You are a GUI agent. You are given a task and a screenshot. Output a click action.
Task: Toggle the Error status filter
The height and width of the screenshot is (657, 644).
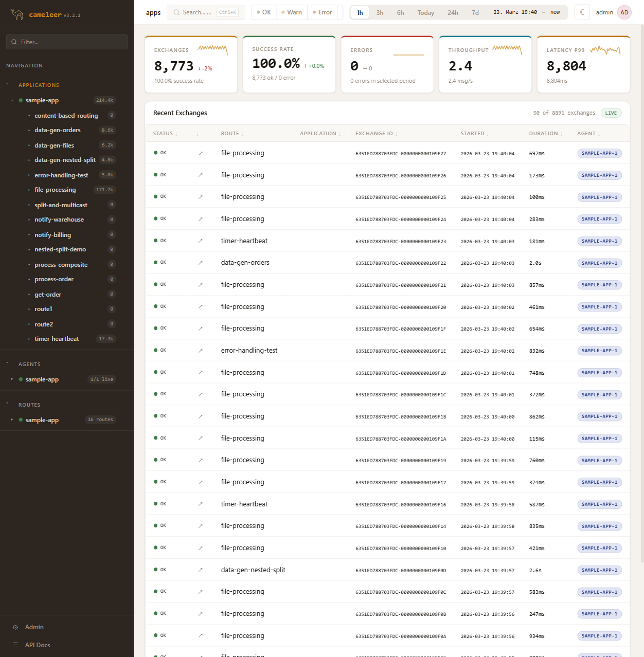click(x=323, y=12)
